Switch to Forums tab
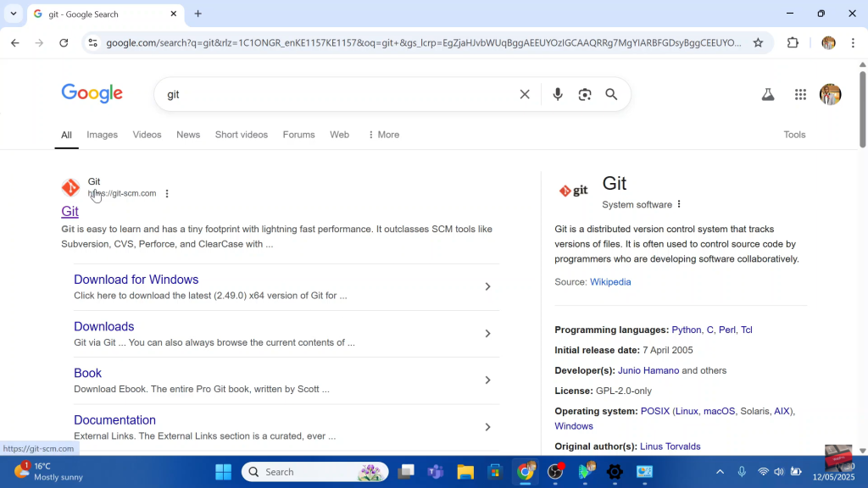The height and width of the screenshot is (488, 868). pyautogui.click(x=298, y=135)
